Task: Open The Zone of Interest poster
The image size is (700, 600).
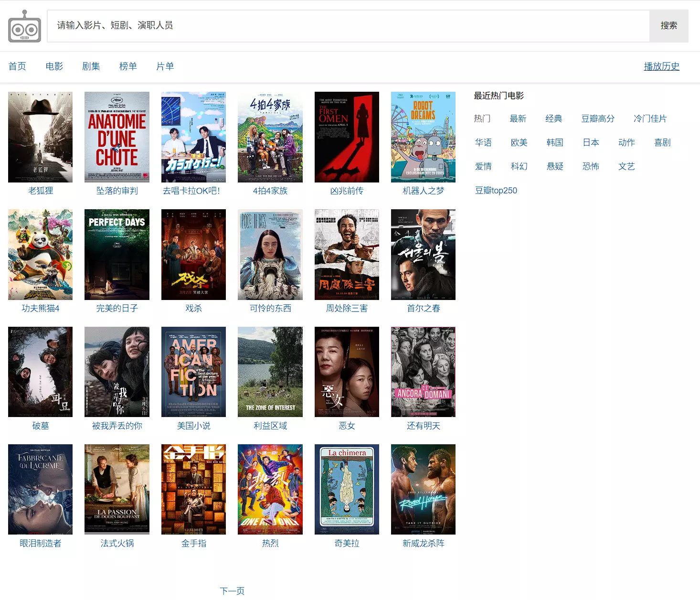Action: [x=270, y=372]
